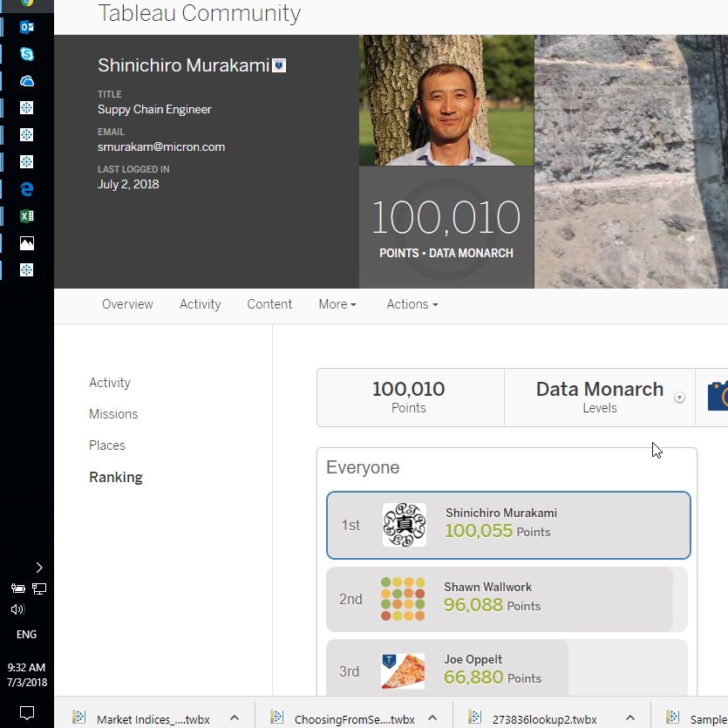728x728 pixels.
Task: Open Tableau icon just below the Photos icon
Action: 27,269
